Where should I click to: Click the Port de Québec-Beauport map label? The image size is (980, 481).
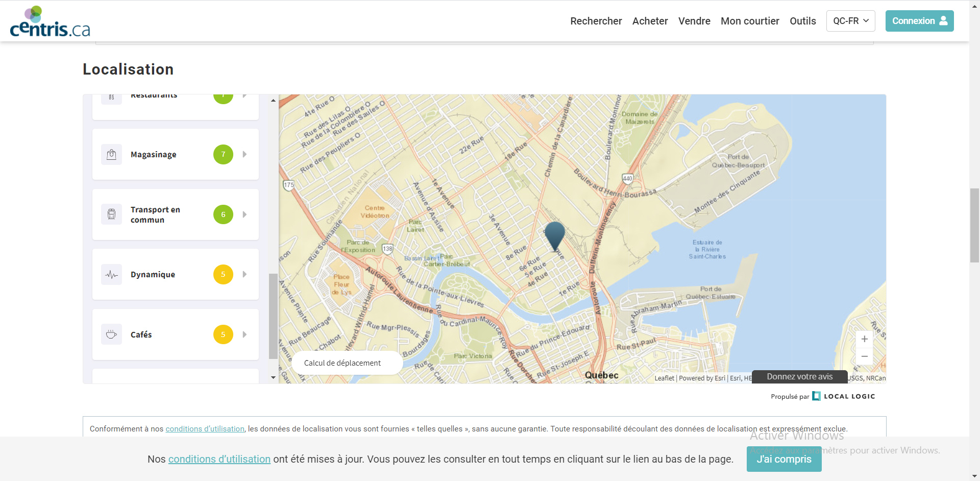pos(738,161)
